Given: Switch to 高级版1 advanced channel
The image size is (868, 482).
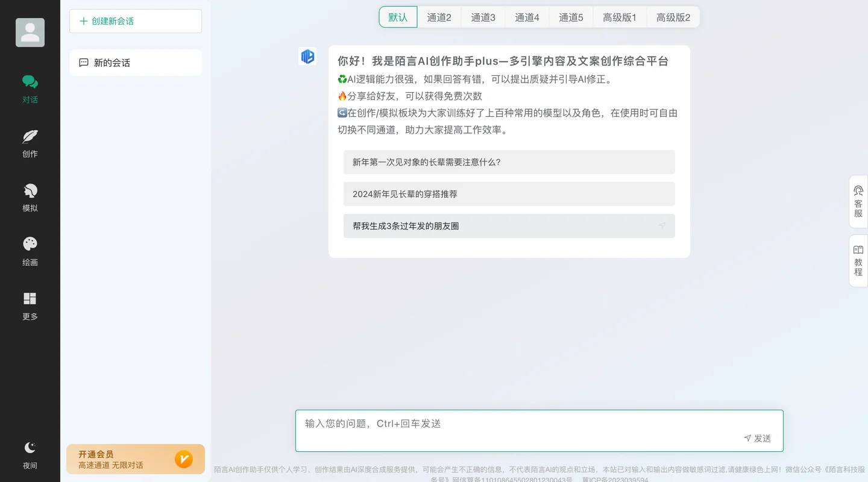Looking at the screenshot, I should pos(620,17).
